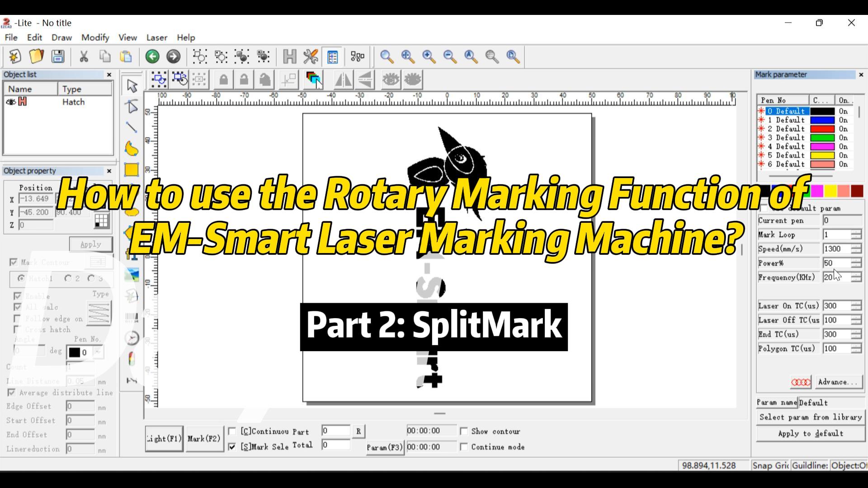Viewport: 868px width, 488px height.
Task: Adjust End TC spinner arrows
Action: coord(856,334)
